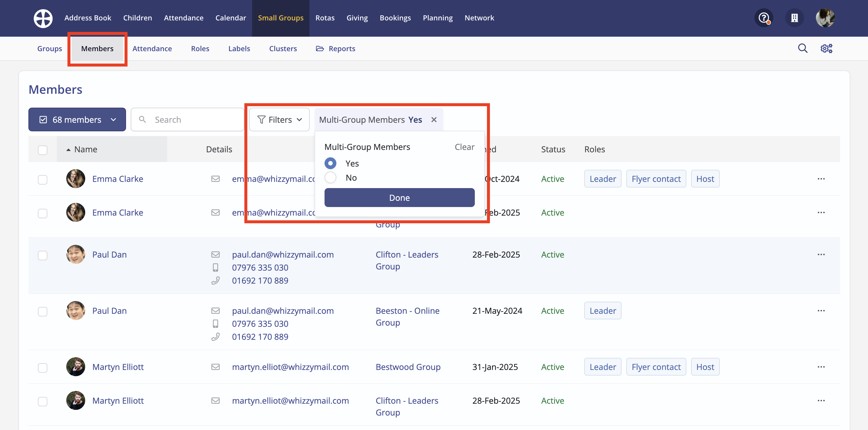Click the email envelope icon for Paul Dan Beeston row

pos(215,311)
